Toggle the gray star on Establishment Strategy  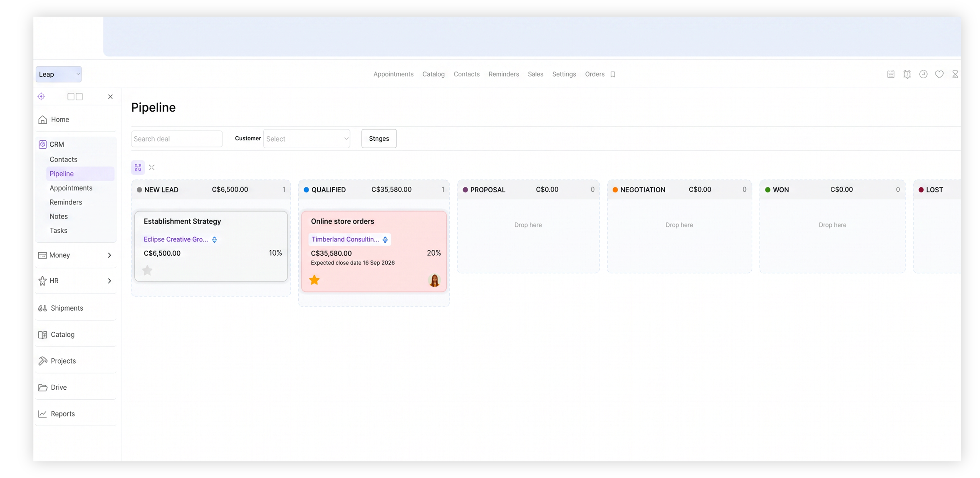click(x=147, y=270)
